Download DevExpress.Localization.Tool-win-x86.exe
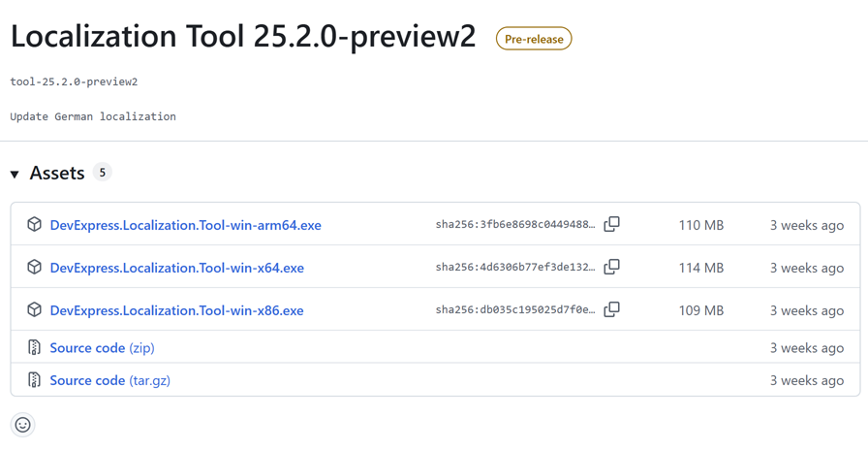 (176, 310)
